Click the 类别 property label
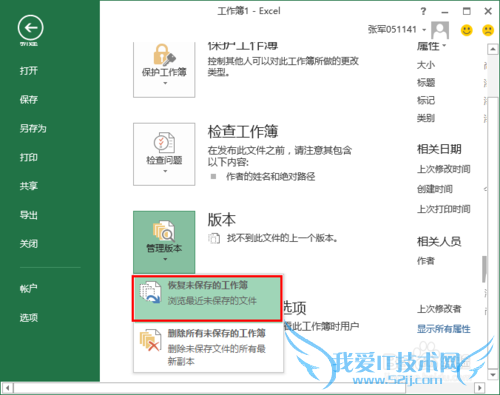This screenshot has width=500, height=395. (x=426, y=118)
